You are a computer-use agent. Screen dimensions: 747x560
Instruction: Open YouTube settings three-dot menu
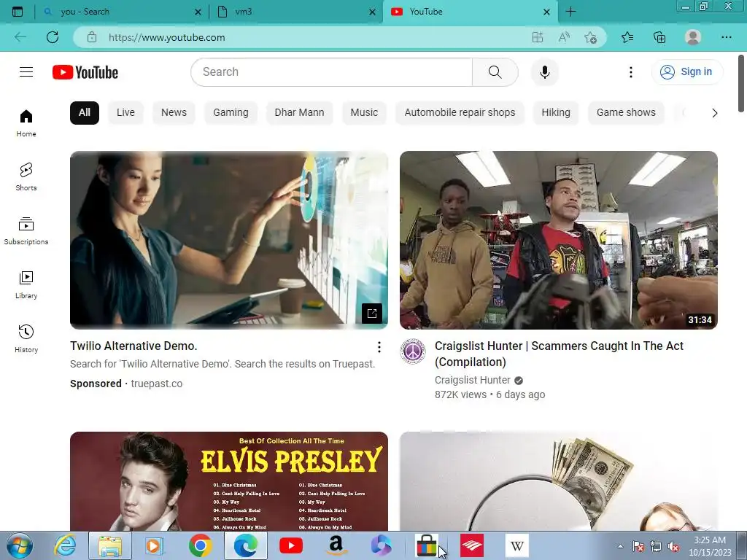click(x=631, y=72)
